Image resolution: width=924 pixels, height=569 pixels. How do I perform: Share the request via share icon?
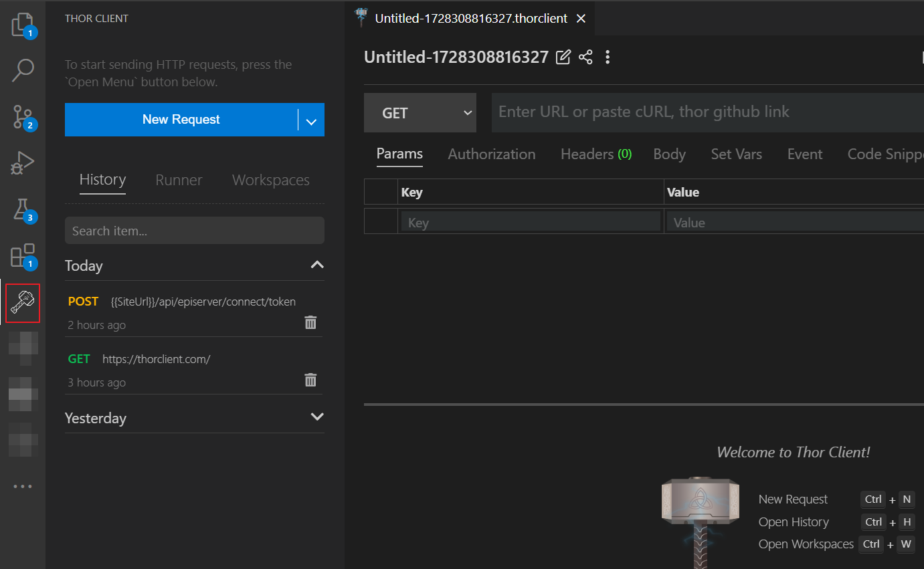tap(585, 57)
